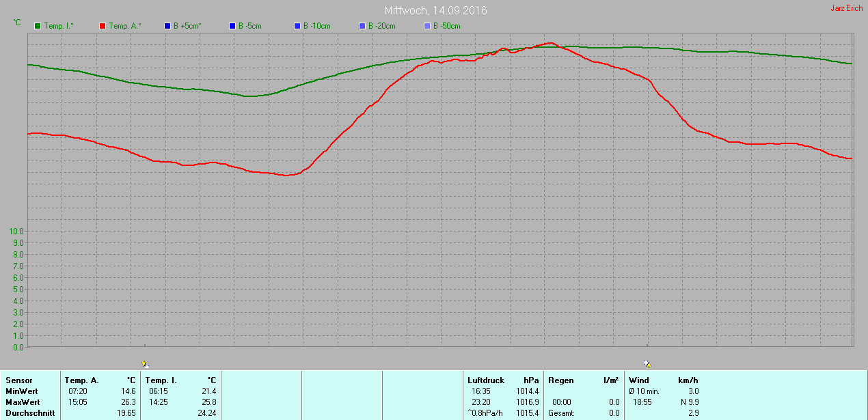Select the 'B +5cm*' legend label
The image size is (868, 420).
(187, 26)
